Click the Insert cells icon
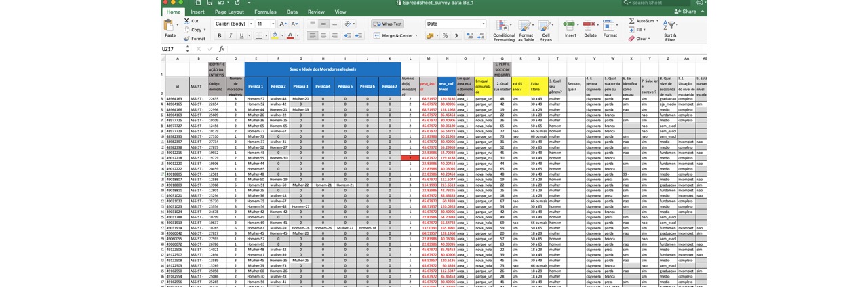Viewport: 868px width, 287px height. pos(570,26)
